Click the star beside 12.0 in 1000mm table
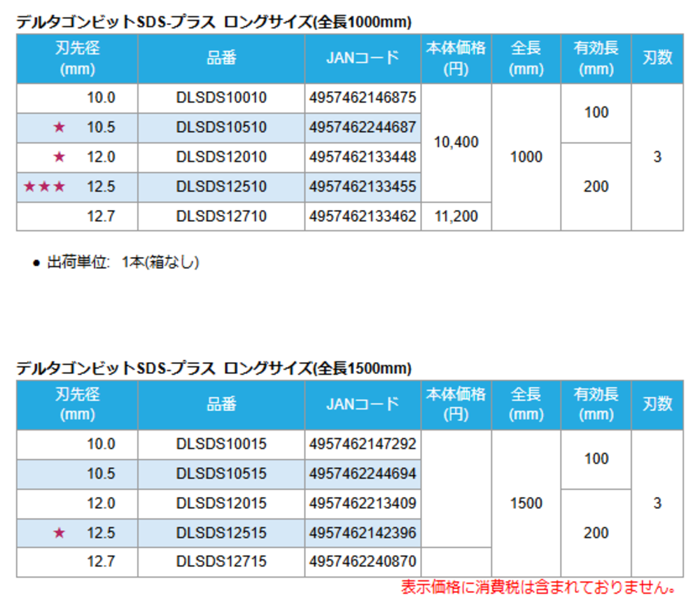This screenshot has height=600, width=700. coord(59,157)
